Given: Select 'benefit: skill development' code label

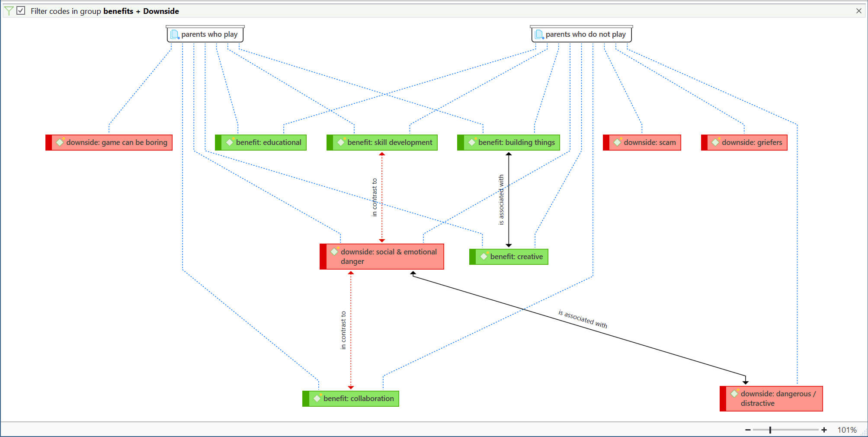Looking at the screenshot, I should click(390, 142).
